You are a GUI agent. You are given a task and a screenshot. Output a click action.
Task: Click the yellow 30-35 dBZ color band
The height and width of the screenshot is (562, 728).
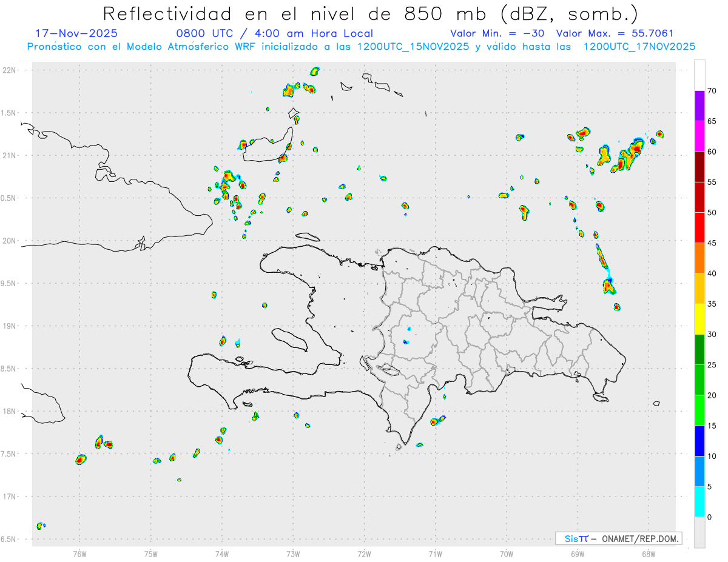point(699,319)
